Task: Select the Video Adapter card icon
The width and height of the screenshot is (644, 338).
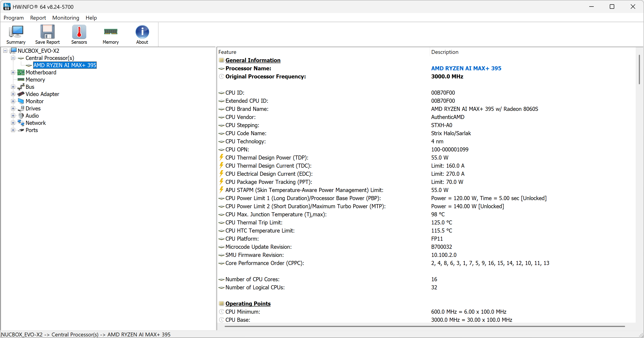Action: pyautogui.click(x=21, y=94)
